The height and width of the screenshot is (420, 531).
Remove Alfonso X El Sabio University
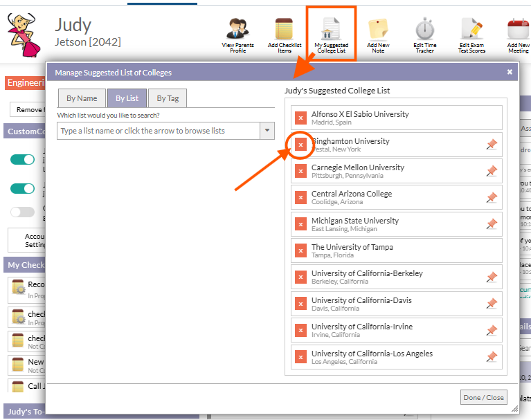(x=300, y=118)
